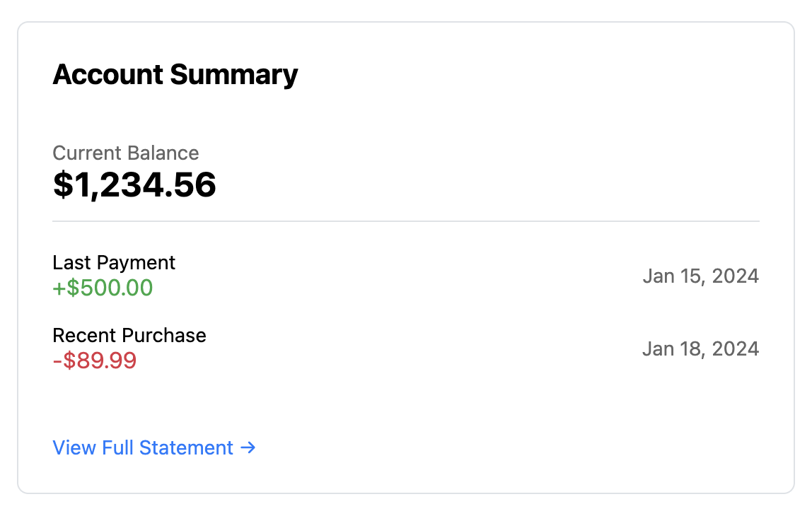Click the year 2024 in the Jan 15 date
The image size is (812, 516).
[x=736, y=276]
